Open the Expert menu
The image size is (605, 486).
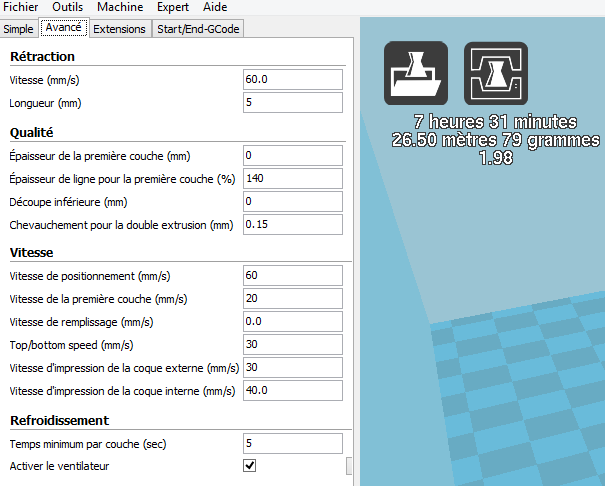[x=173, y=7]
